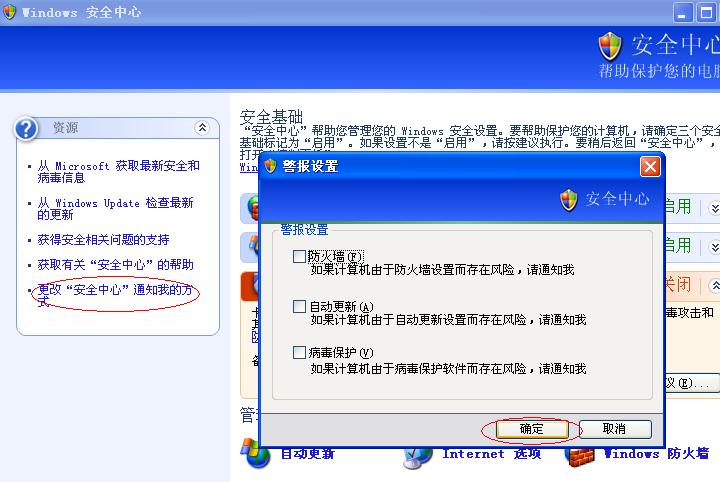Click the 建议(E)... button behind the dialog
Viewport: 720px width, 482px height.
coord(692,383)
